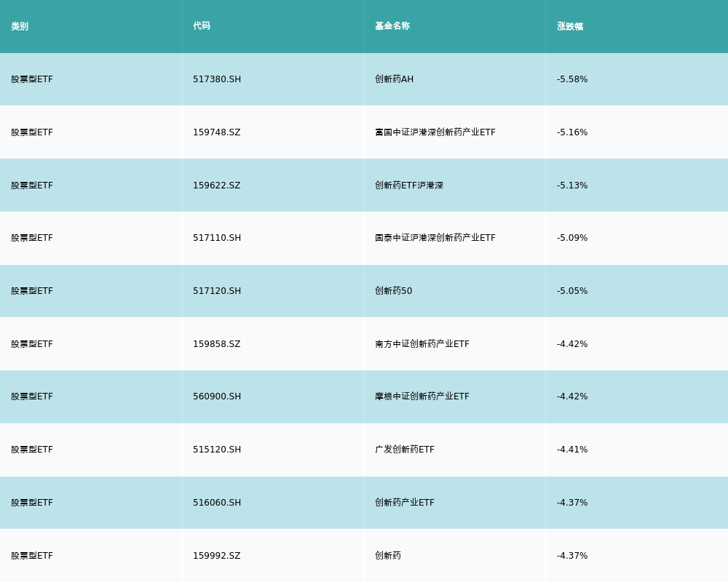Image resolution: width=728 pixels, height=582 pixels.
Task: Click the 基金名称 column header
Action: [392, 26]
